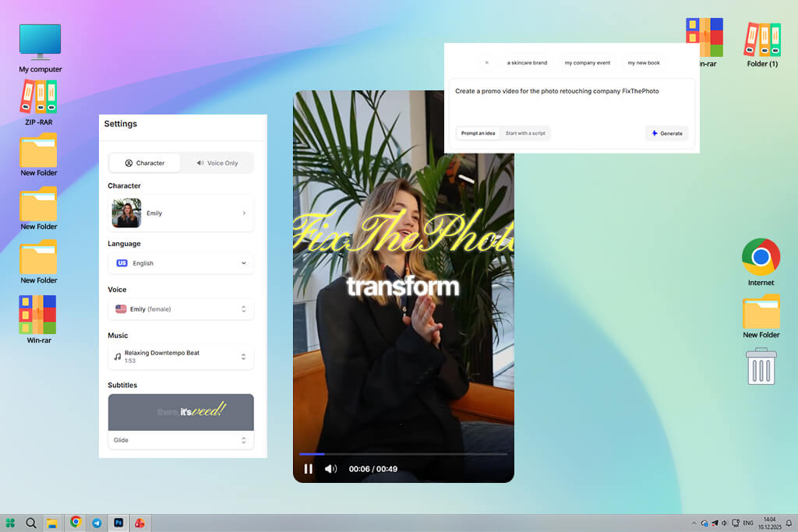
Task: Select the Win-rar icon on the left side
Action: tap(39, 319)
